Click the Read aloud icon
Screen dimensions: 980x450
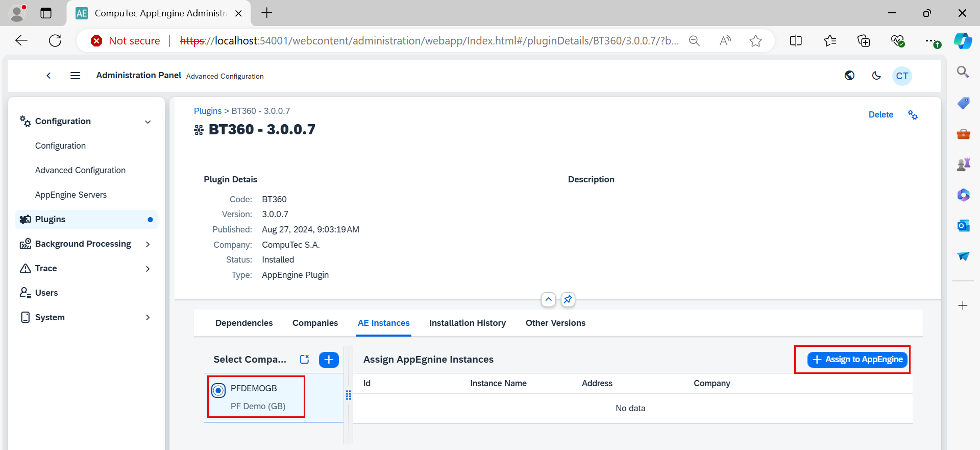pyautogui.click(x=725, y=41)
